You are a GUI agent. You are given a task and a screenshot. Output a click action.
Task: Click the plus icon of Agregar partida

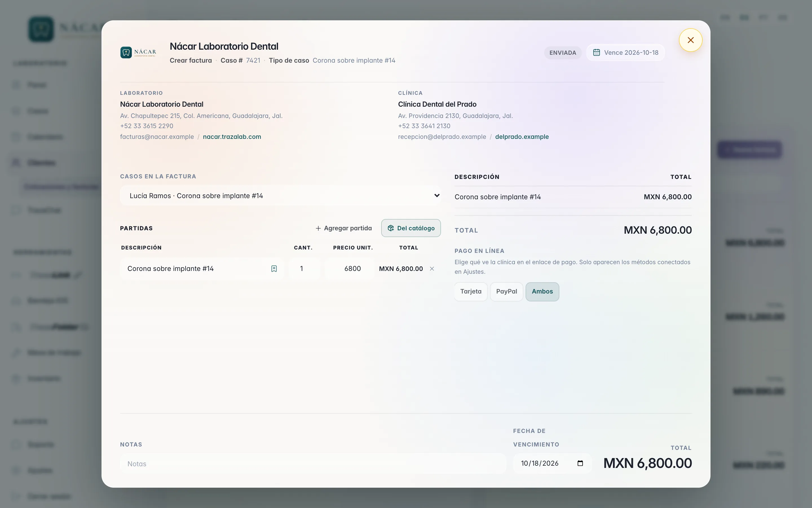(x=318, y=228)
